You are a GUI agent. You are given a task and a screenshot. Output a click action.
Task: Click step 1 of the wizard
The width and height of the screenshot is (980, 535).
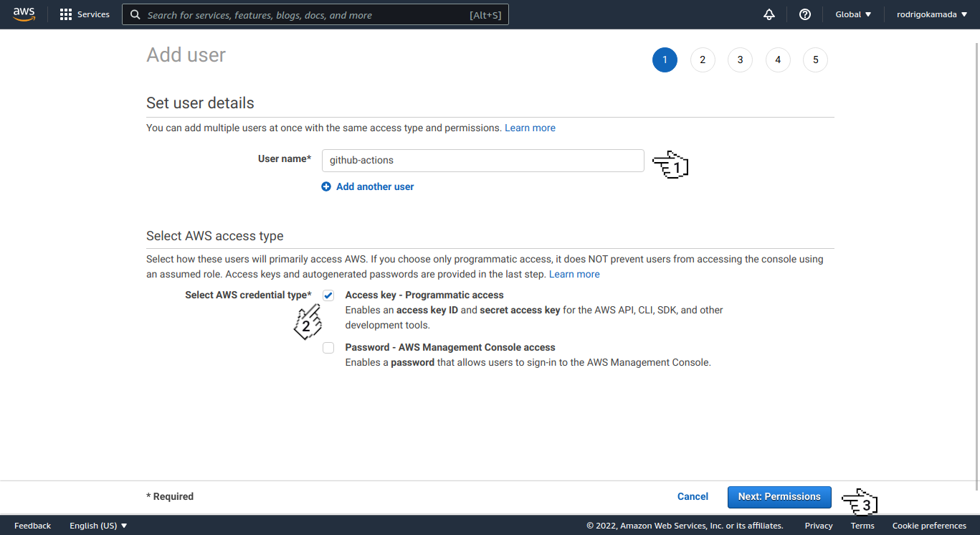coord(665,60)
